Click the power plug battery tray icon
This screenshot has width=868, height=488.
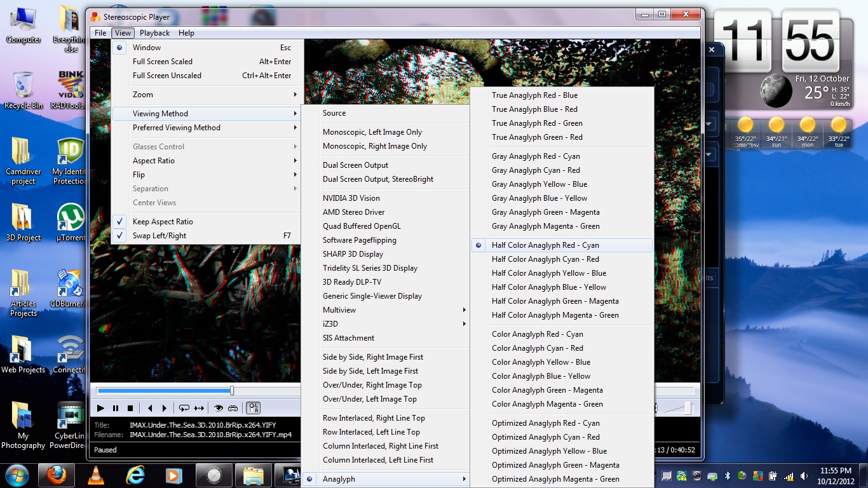[x=773, y=475]
